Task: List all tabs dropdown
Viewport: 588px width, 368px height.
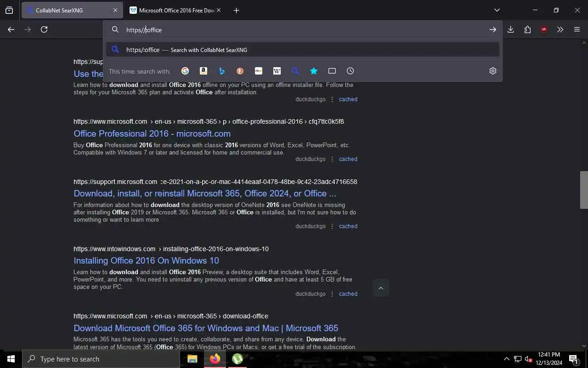Action: pos(497,10)
